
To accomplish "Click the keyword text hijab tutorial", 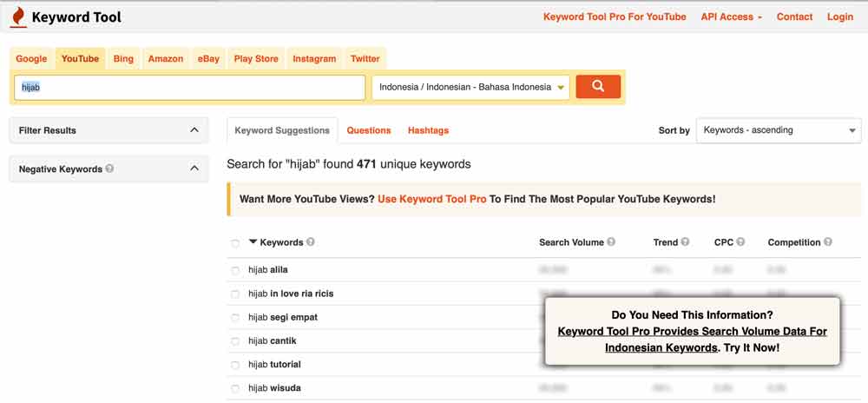I will [x=274, y=366].
